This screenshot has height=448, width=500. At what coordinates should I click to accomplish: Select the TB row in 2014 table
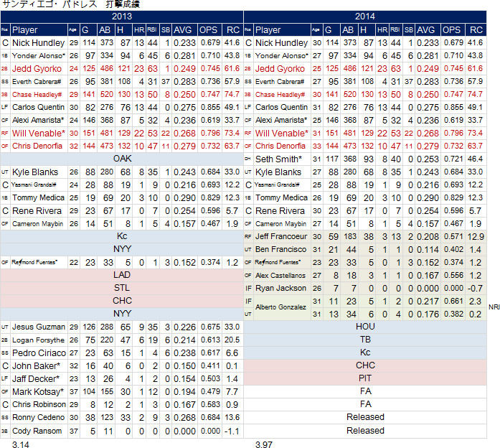(365, 340)
